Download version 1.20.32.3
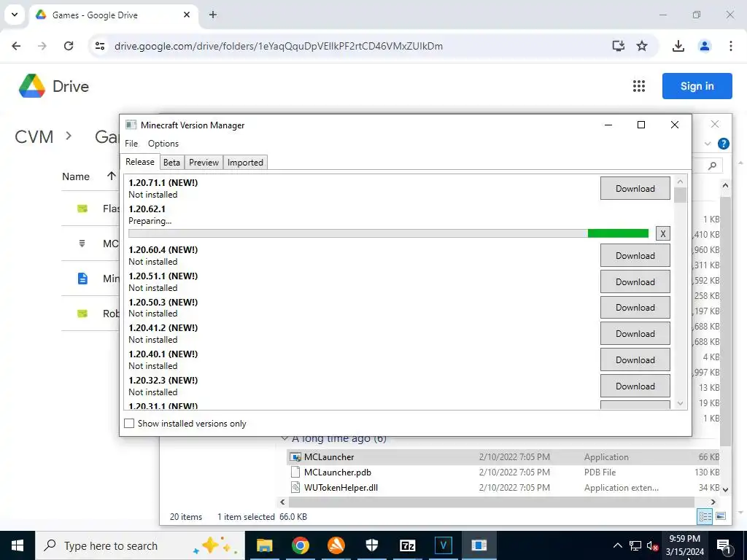The image size is (747, 560). [635, 386]
